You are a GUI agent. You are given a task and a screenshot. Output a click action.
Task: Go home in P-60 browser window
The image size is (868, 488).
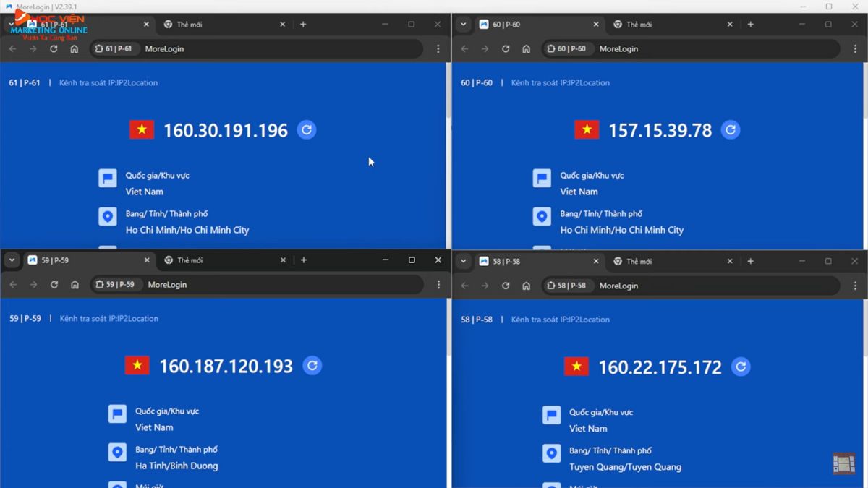(x=526, y=49)
